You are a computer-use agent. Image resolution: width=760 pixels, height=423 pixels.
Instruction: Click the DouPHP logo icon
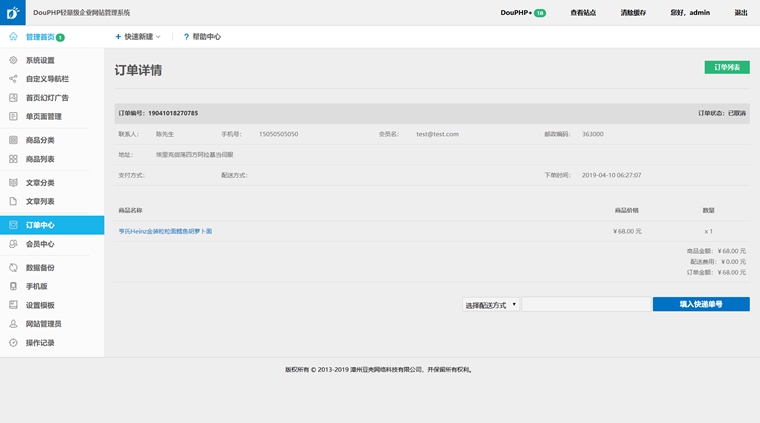click(12, 13)
